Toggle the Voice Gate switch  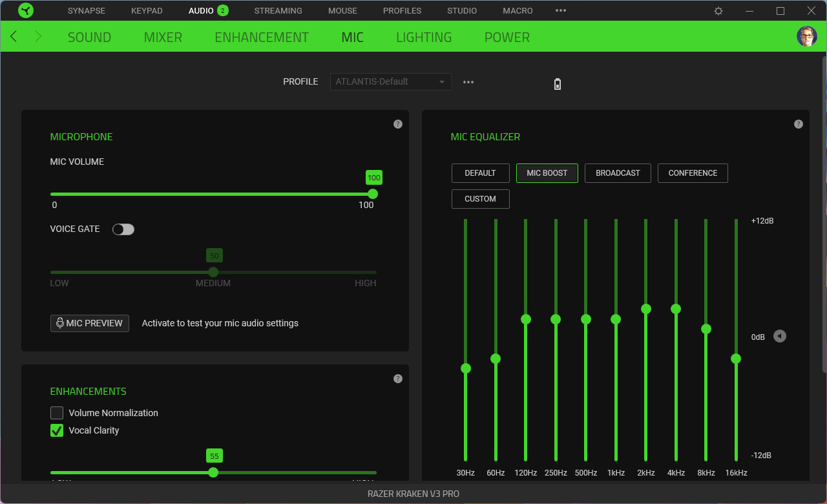click(x=123, y=229)
